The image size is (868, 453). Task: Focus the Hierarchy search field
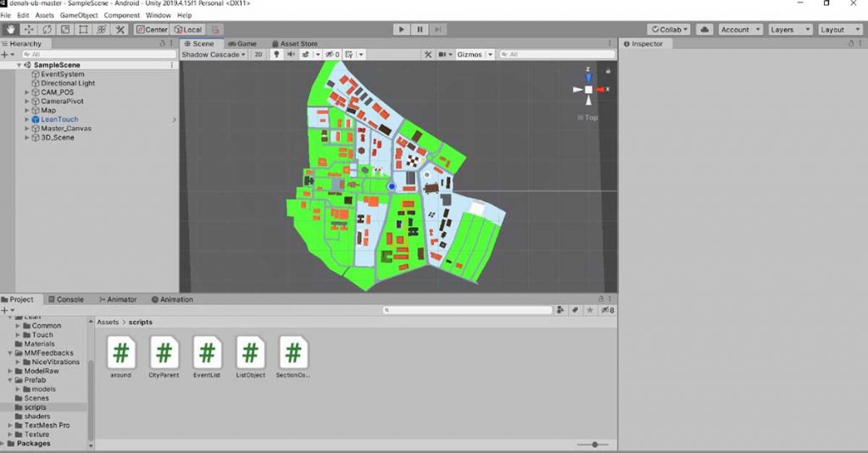98,55
